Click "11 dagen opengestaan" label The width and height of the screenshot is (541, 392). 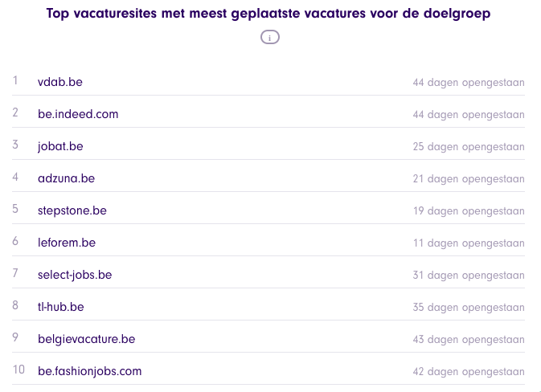469,243
